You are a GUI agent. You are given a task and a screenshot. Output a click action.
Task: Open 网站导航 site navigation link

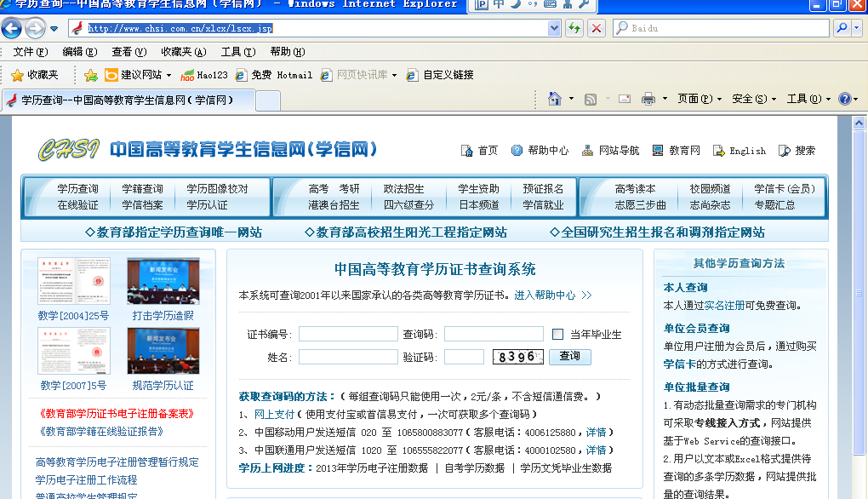click(x=610, y=151)
